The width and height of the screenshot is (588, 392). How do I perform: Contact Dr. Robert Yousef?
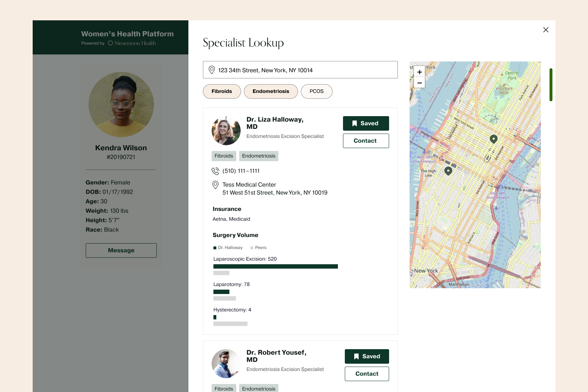coord(367,374)
